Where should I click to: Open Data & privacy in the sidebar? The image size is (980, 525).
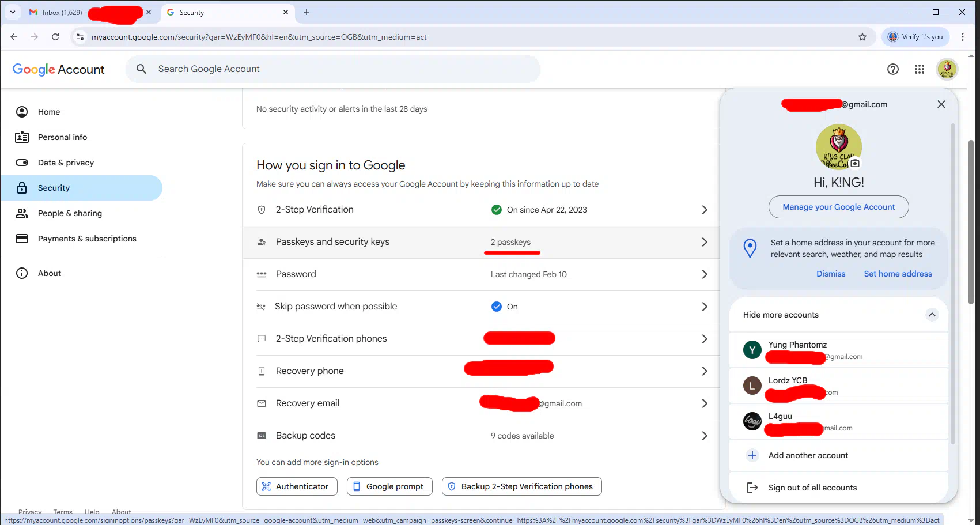click(82, 163)
